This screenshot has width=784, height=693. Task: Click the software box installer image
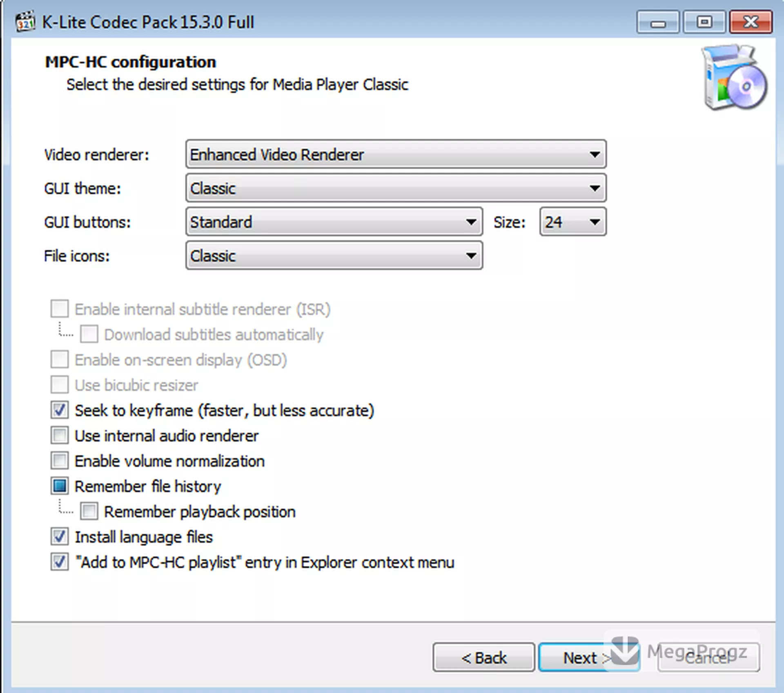coord(734,77)
